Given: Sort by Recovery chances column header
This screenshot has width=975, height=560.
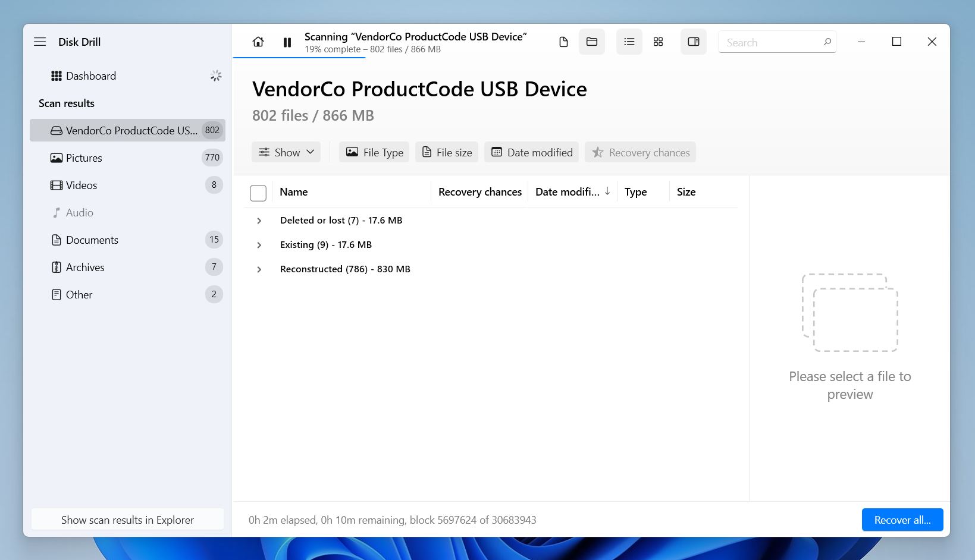Looking at the screenshot, I should pyautogui.click(x=480, y=192).
